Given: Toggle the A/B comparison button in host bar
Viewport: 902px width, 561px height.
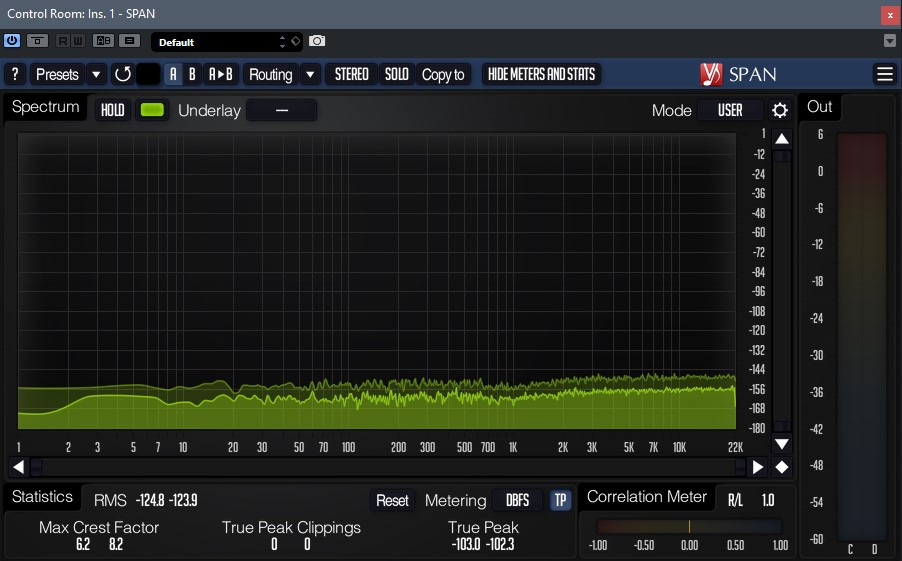Looking at the screenshot, I should click(104, 41).
